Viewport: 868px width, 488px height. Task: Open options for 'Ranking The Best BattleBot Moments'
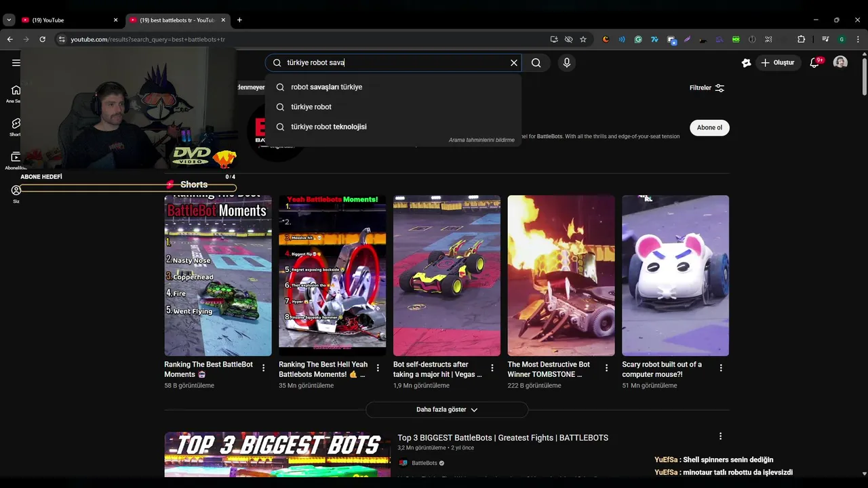[x=264, y=368]
